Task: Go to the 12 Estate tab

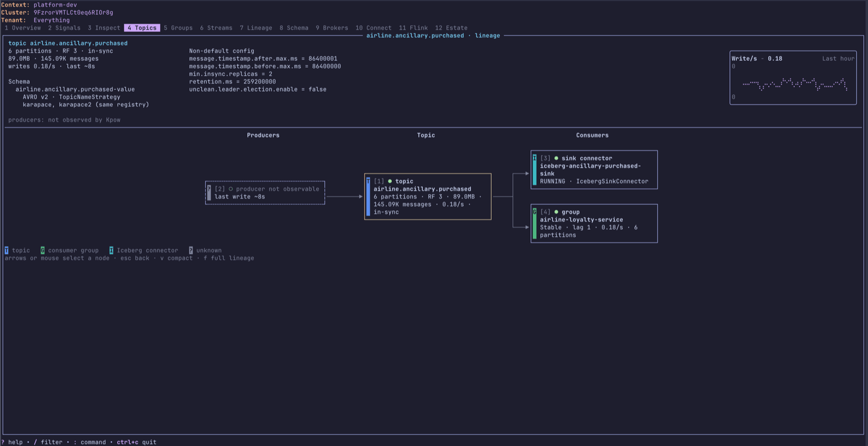Action: (451, 28)
